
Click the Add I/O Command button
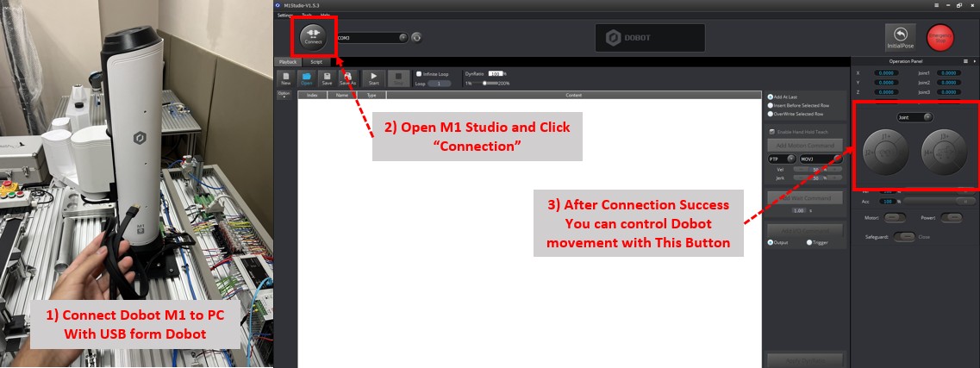tap(805, 231)
